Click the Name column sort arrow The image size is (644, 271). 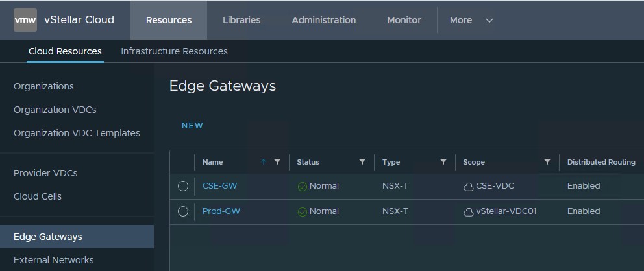tap(264, 162)
